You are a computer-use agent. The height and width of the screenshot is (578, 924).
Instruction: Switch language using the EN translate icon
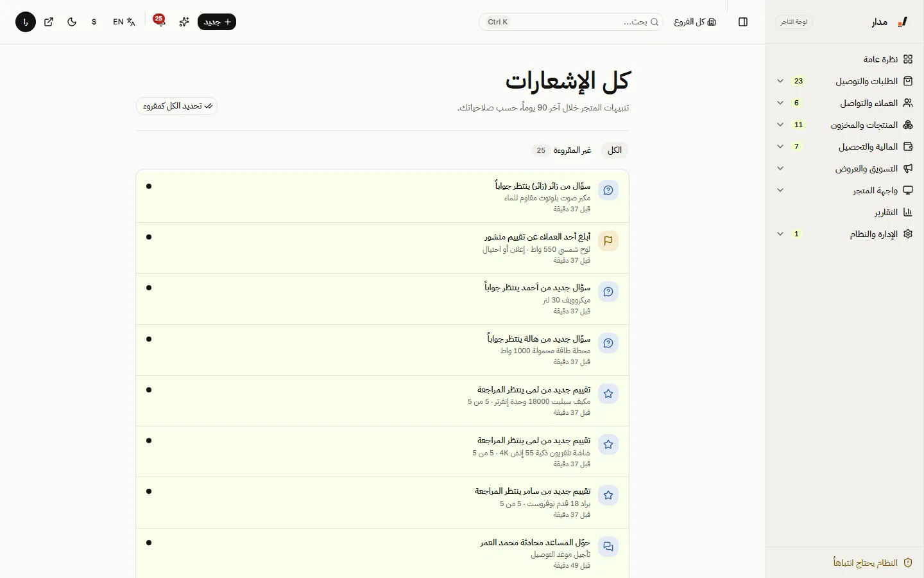click(124, 22)
